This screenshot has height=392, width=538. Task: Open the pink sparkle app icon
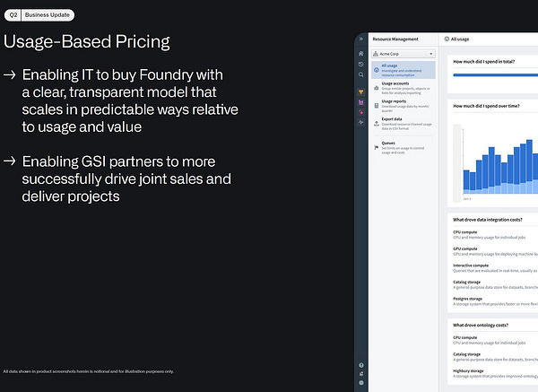pos(361,112)
